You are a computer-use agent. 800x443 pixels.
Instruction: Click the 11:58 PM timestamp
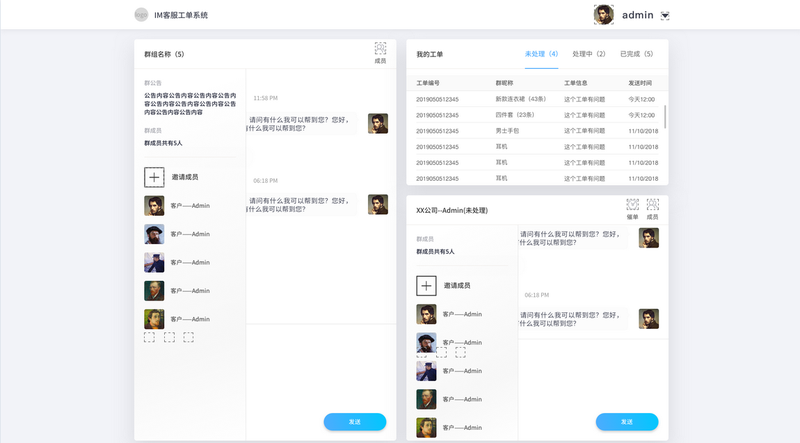tap(265, 98)
